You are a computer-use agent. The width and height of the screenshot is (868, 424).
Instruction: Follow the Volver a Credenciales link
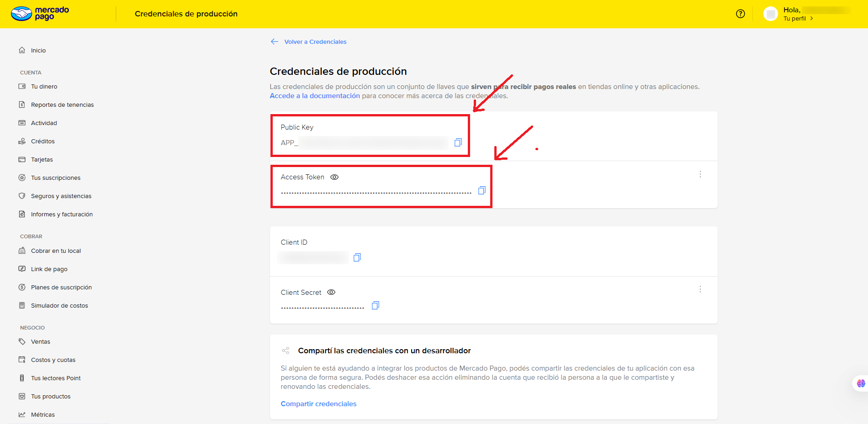[315, 42]
